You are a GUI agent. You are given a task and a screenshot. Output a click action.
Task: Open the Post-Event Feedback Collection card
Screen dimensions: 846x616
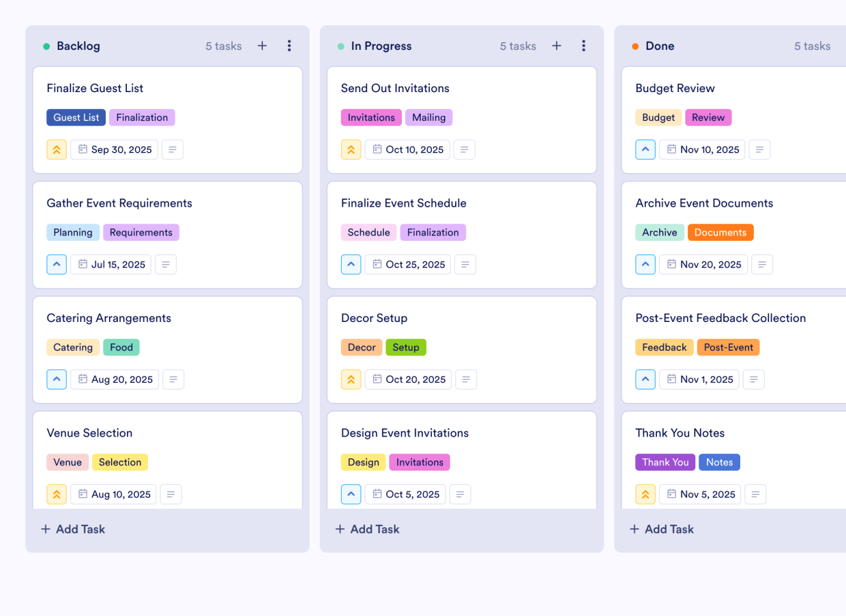pos(720,319)
